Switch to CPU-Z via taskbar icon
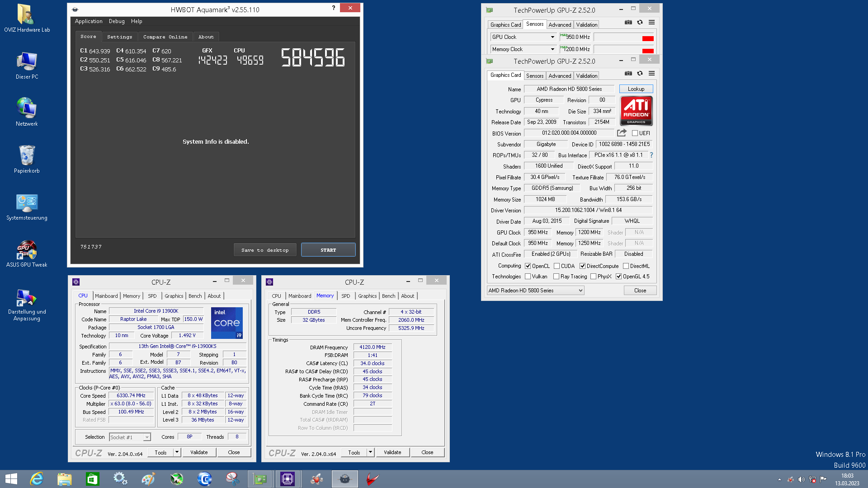 pos(288,479)
